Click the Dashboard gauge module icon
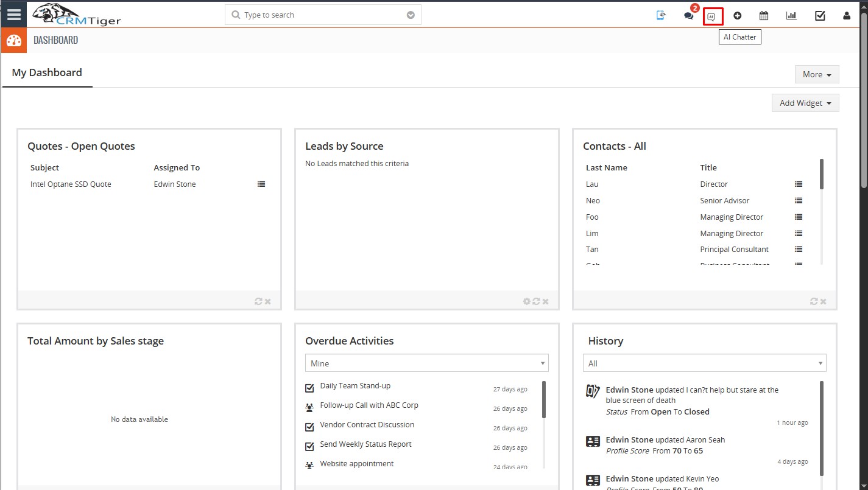Viewport: 868px width, 490px height. click(13, 40)
